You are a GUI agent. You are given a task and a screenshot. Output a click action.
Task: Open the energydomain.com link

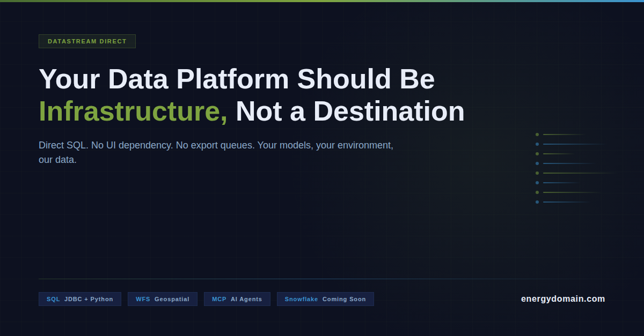(563, 299)
